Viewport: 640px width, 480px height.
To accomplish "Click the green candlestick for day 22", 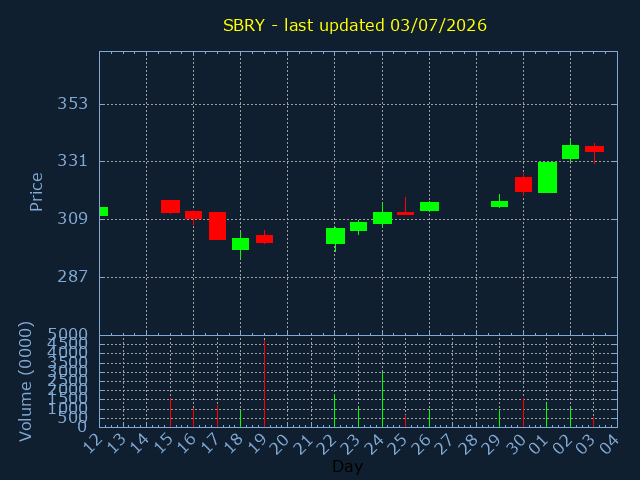I will (x=335, y=236).
